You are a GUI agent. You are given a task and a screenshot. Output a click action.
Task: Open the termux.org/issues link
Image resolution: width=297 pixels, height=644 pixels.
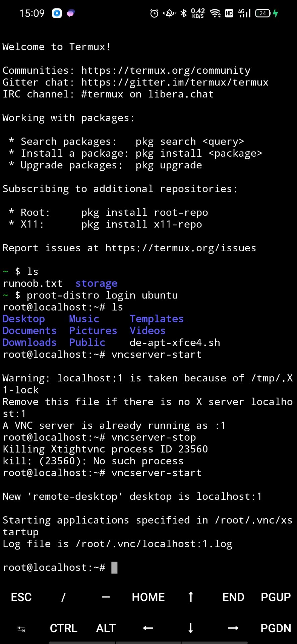point(181,248)
